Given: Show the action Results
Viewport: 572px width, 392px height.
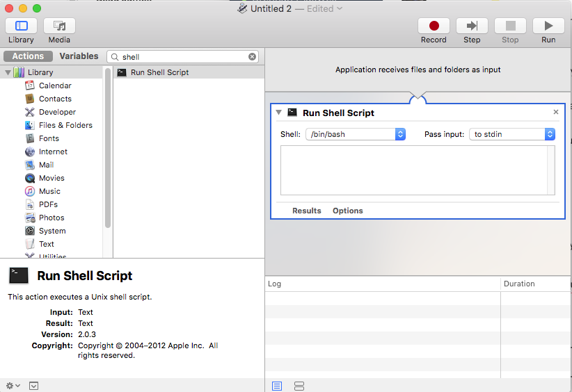Looking at the screenshot, I should pos(306,211).
